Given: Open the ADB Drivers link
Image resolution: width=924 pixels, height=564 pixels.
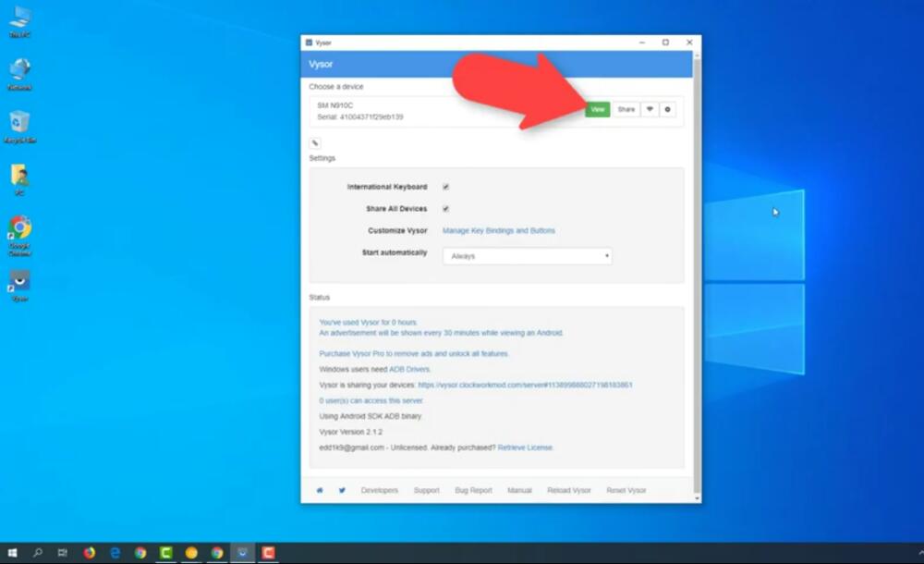Looking at the screenshot, I should point(409,369).
